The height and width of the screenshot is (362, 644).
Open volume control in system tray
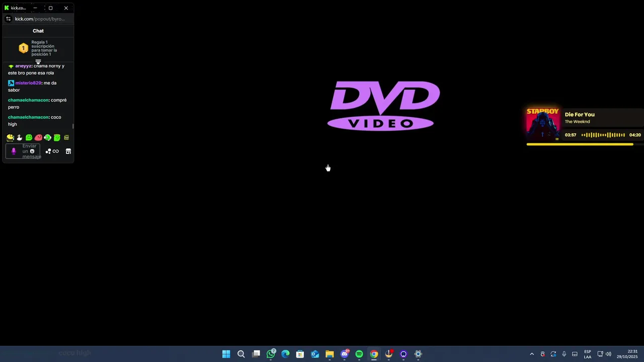[608, 354]
